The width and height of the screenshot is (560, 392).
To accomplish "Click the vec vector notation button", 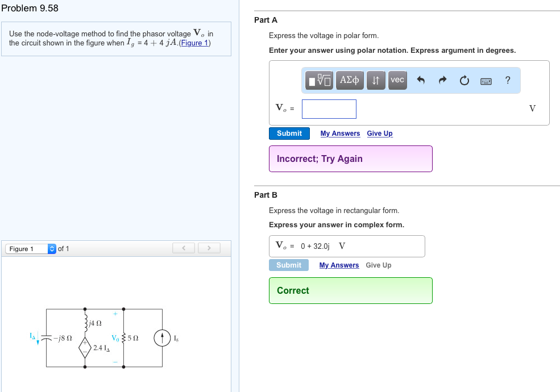I will pos(397,80).
